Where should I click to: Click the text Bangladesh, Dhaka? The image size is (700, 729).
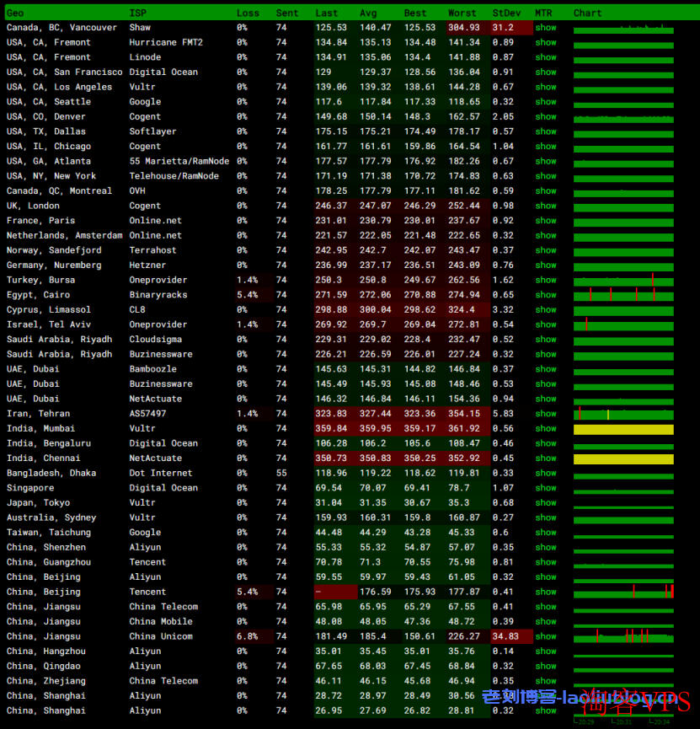(51, 473)
